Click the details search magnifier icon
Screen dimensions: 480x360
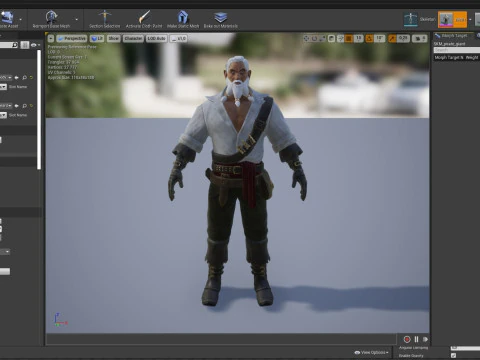[14, 45]
